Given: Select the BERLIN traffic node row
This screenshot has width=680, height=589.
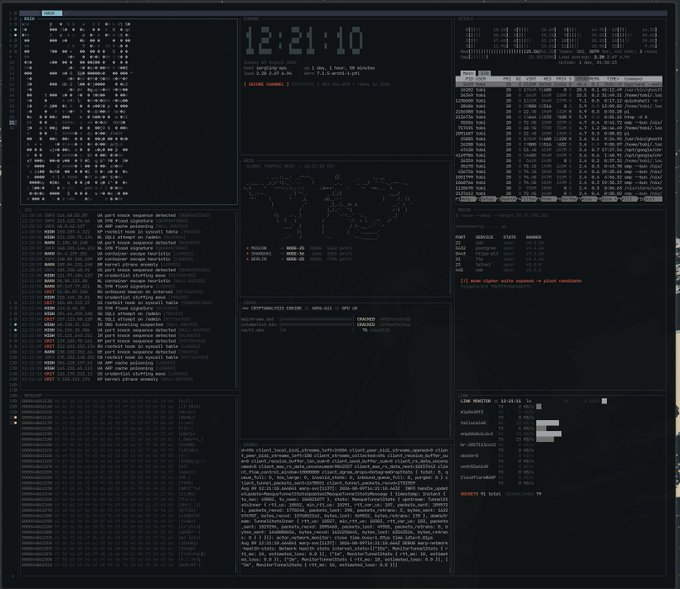Looking at the screenshot, I should (x=299, y=259).
